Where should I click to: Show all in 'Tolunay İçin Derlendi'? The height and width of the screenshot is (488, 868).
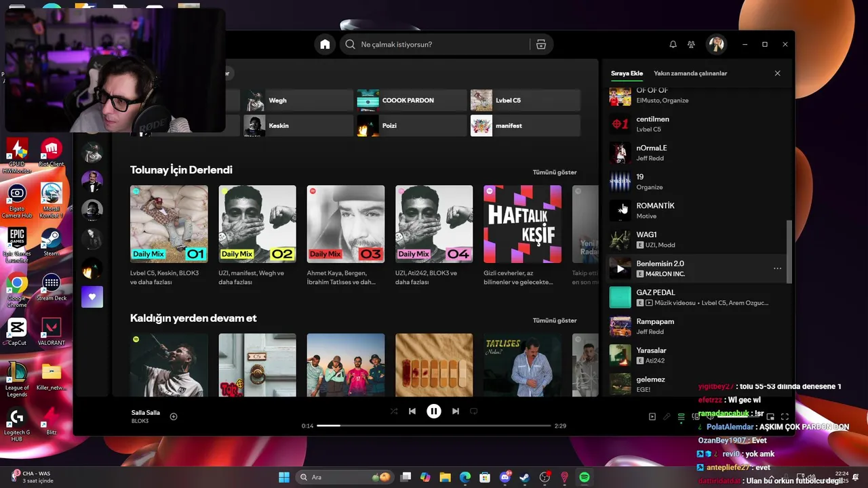pos(554,173)
